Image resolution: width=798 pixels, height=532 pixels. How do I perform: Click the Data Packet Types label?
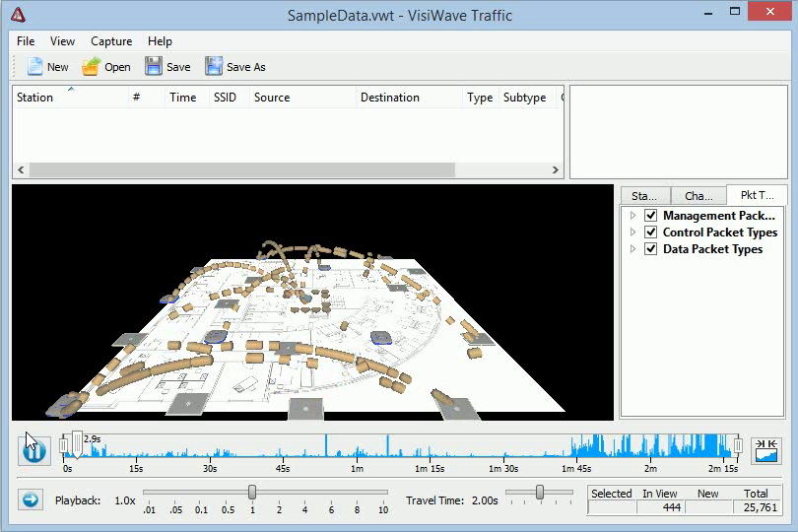[712, 249]
